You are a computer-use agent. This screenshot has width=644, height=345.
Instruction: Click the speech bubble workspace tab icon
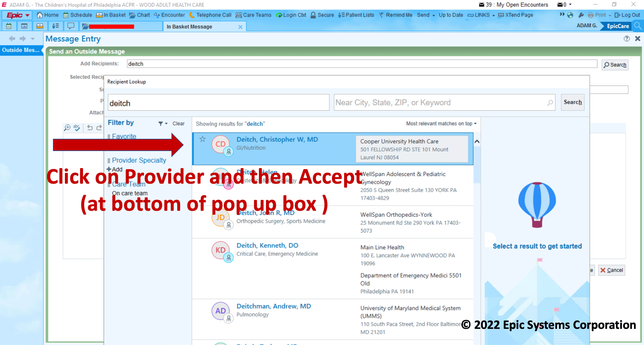point(71,26)
